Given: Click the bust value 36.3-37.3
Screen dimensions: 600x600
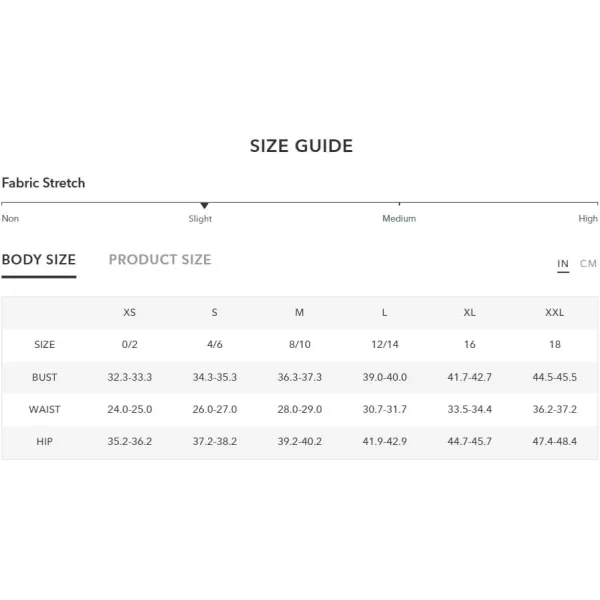Looking at the screenshot, I should (300, 377).
